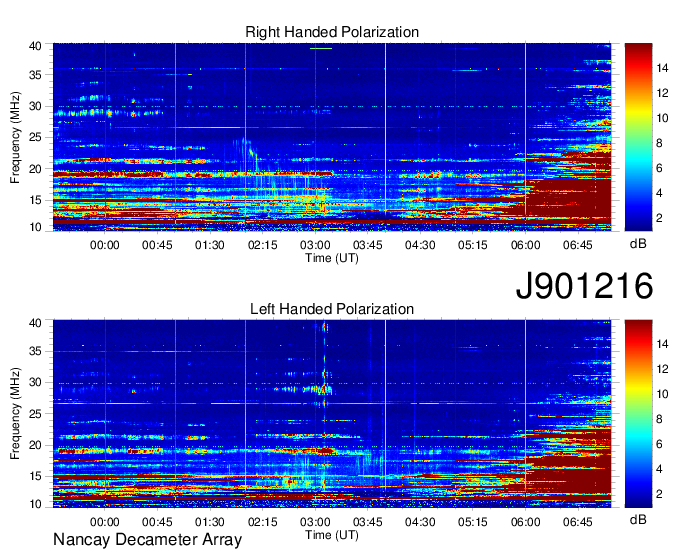Click the Nancay Decameter Array caption
The image size is (680, 552).
coord(147,540)
